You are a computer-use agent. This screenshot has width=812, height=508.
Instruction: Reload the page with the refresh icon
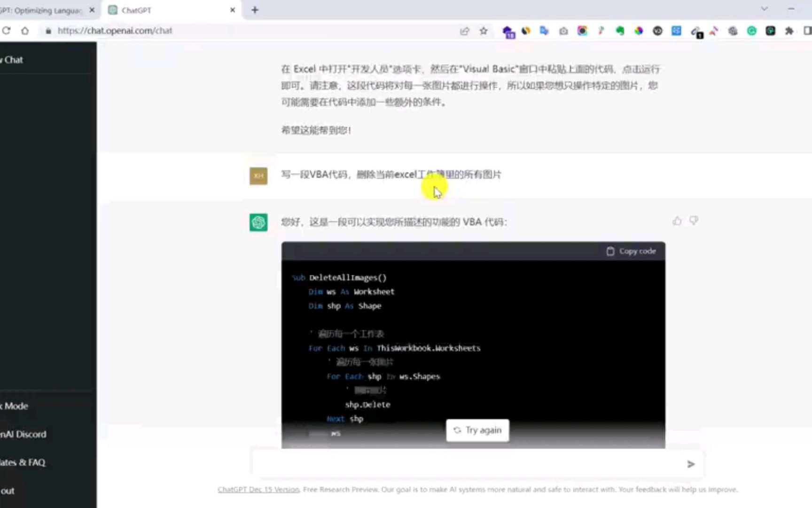click(6, 31)
